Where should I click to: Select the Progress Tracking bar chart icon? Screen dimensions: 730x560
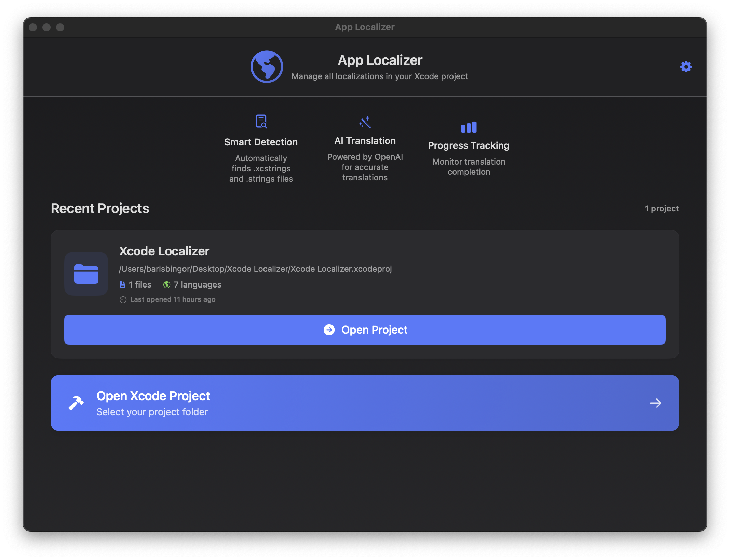point(469,127)
